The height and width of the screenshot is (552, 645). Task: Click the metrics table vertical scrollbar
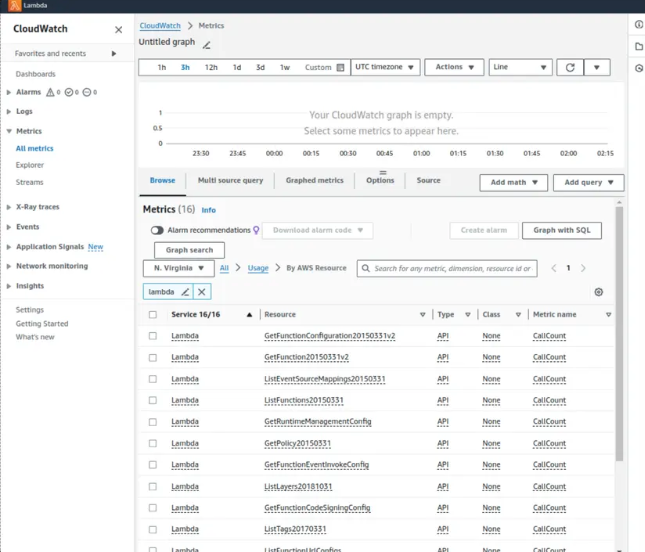point(619,333)
